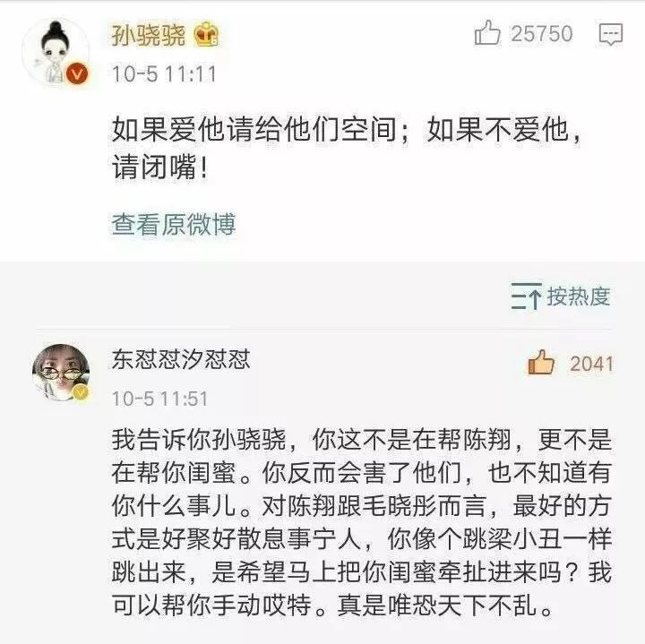Image resolution: width=645 pixels, height=644 pixels.
Task: Select the post text starting 如果爱他请给他们空间
Action: coord(347,149)
